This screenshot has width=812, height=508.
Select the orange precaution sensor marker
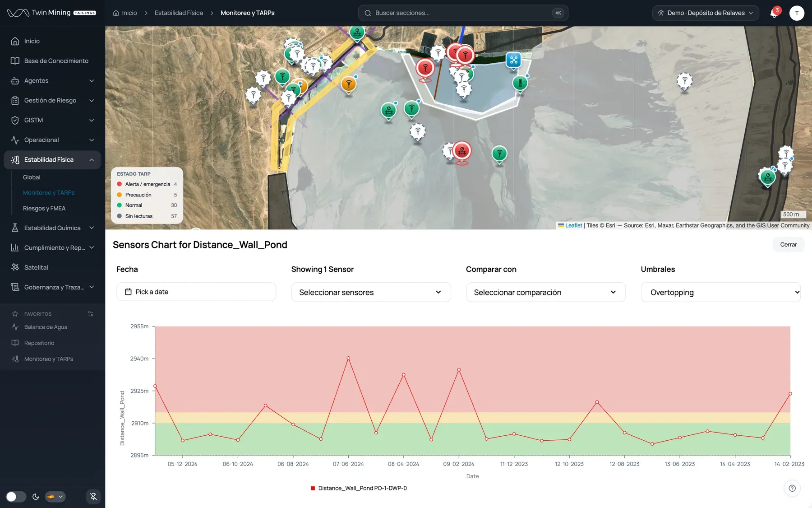click(348, 84)
